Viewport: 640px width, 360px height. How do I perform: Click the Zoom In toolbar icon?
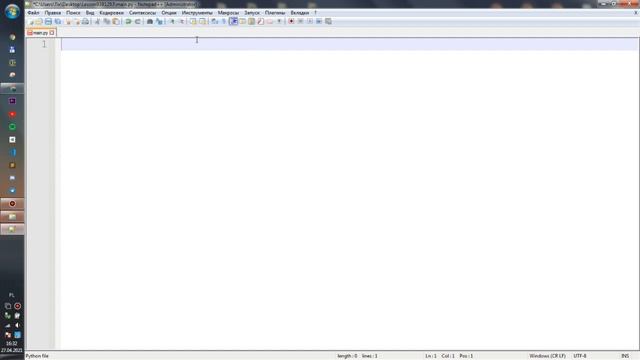click(172, 21)
